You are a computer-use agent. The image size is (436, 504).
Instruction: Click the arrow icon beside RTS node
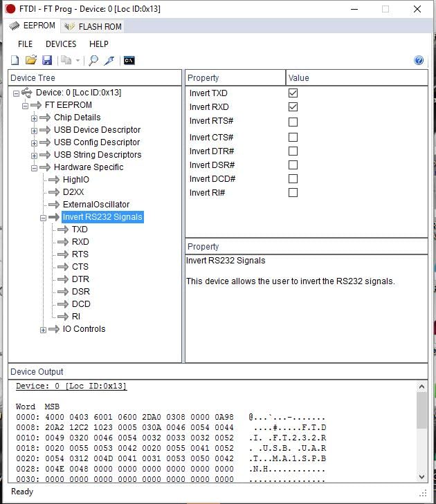[x=63, y=254]
